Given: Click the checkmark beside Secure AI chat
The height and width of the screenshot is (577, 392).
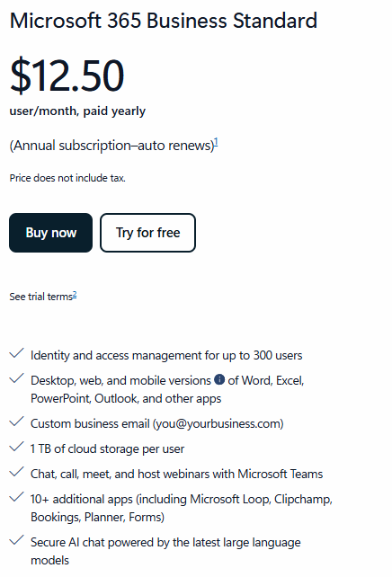Looking at the screenshot, I should click(16, 540).
